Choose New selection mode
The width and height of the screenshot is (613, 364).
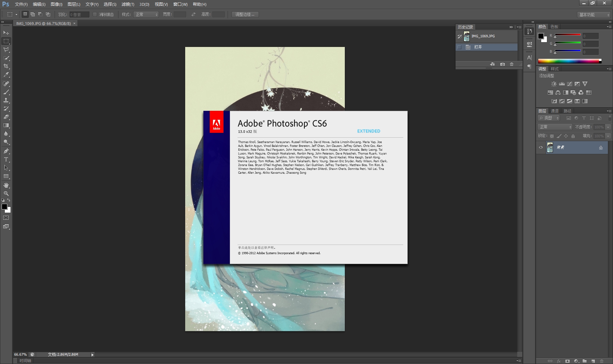(25, 14)
